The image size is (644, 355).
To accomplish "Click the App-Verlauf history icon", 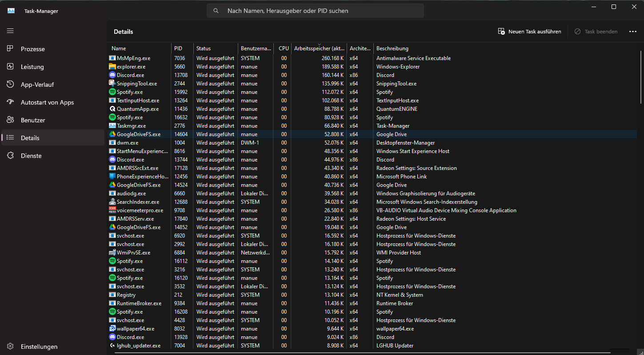I will click(x=10, y=84).
